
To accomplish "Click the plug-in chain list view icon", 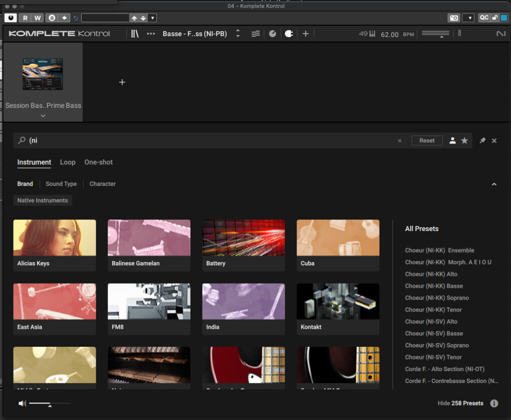I will tap(255, 34).
